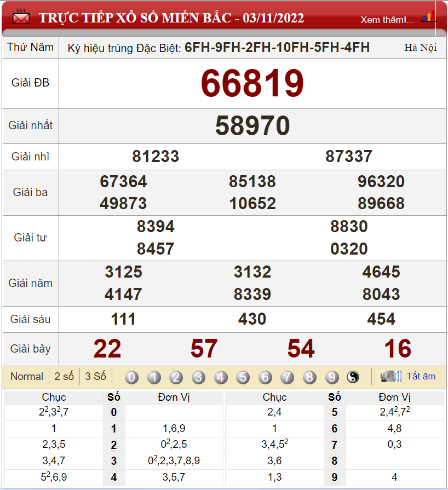Select the Normal display tab
Screen dimensions: 448x490
click(x=27, y=376)
